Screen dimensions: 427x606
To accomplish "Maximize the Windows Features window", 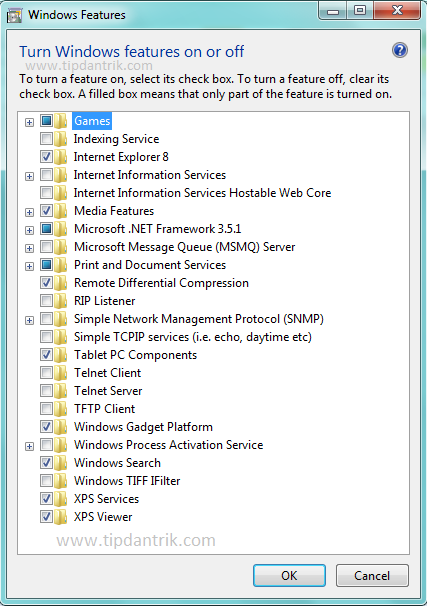I will (360, 10).
